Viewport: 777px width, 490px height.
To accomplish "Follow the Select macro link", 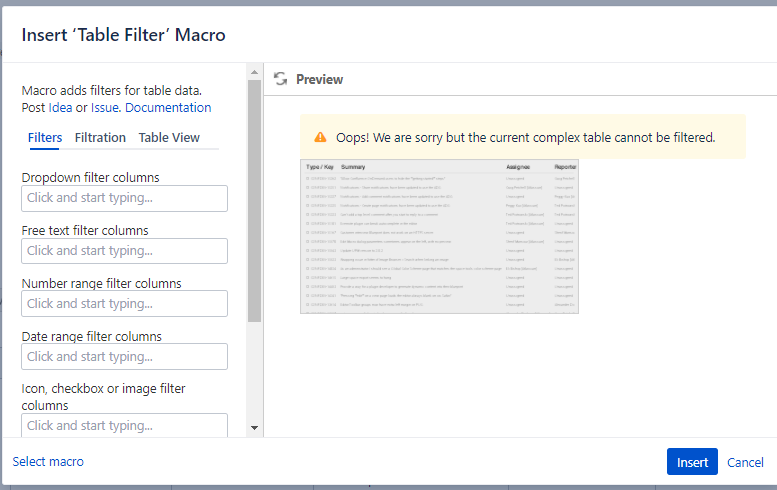I will pyautogui.click(x=48, y=461).
